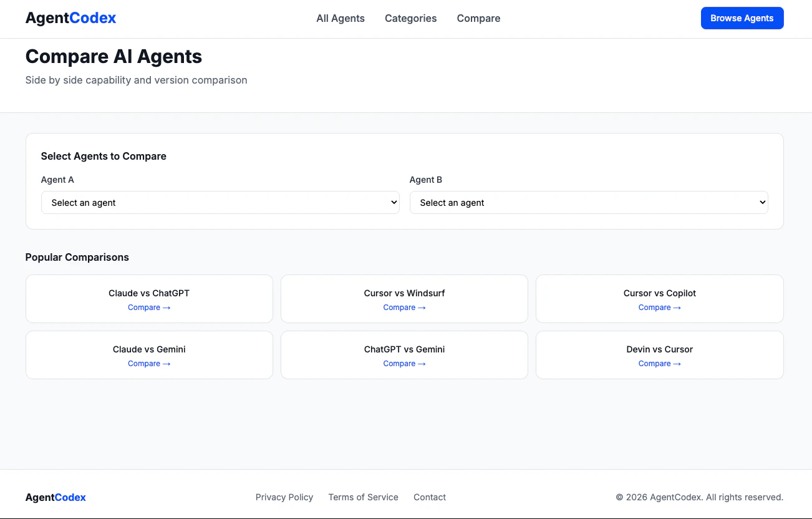
Task: Open the Claude vs ChatGPT comparison card
Action: pos(149,299)
